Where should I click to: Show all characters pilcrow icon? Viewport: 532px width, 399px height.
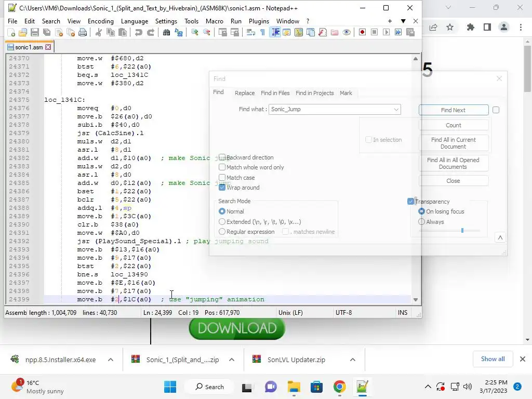[x=262, y=32]
